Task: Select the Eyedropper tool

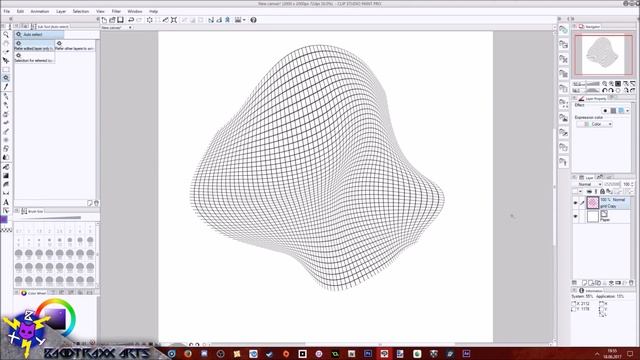Action: (x=6, y=87)
